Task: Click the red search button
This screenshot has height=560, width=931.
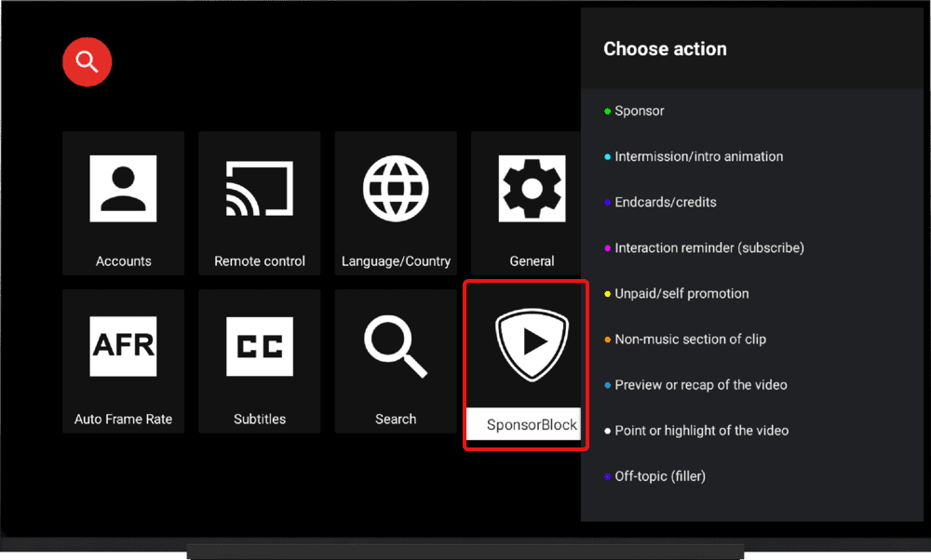Action: 88,61
